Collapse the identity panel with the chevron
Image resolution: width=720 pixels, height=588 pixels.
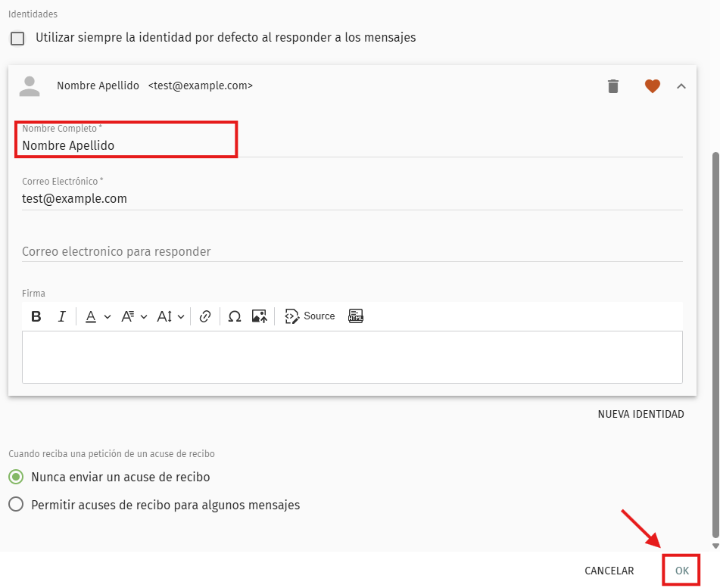pyautogui.click(x=681, y=86)
